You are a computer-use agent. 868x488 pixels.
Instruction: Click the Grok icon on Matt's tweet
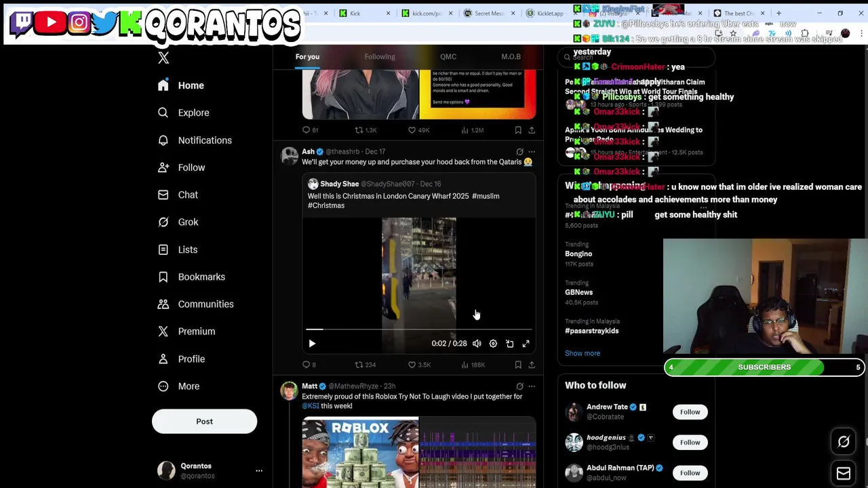click(519, 386)
